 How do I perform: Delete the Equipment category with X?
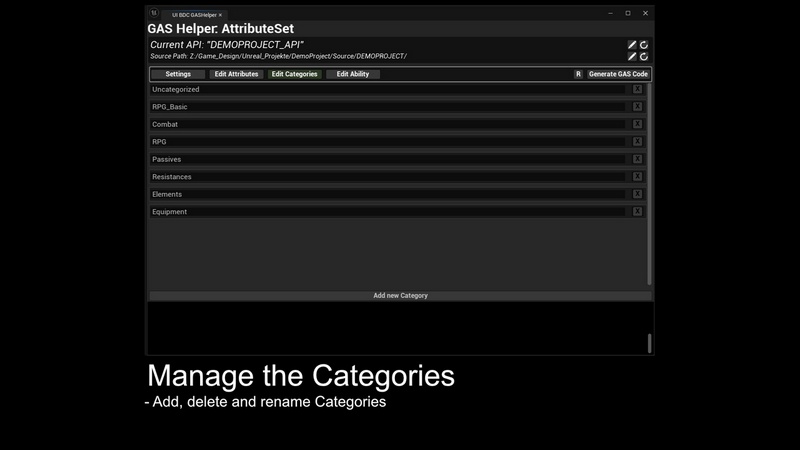tap(637, 212)
